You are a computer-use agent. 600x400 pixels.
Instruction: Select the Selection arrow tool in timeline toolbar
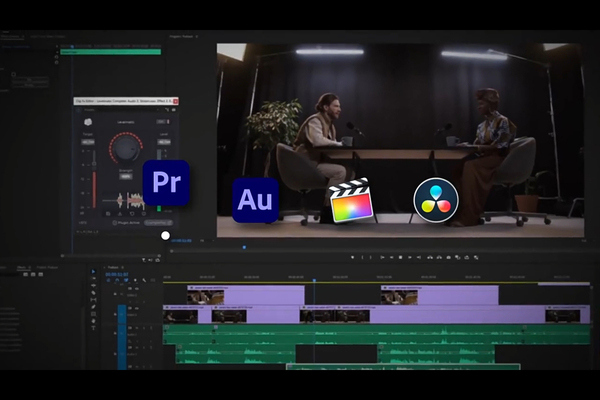click(x=93, y=271)
